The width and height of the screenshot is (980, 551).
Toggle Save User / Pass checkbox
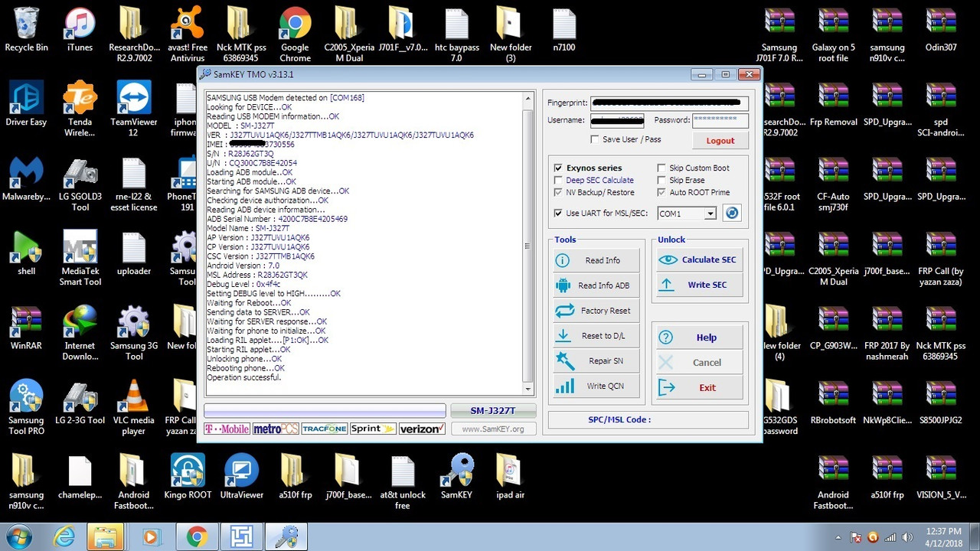coord(595,139)
